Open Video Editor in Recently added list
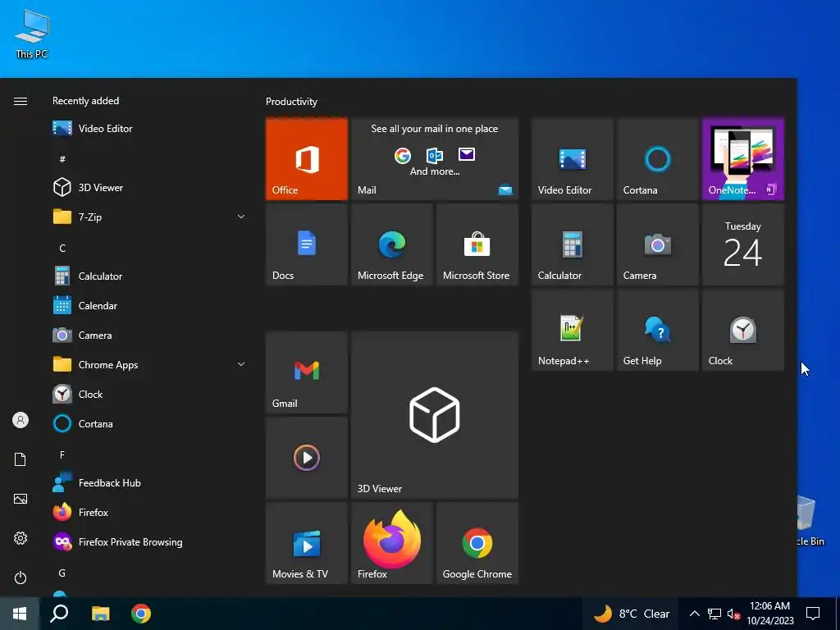Image resolution: width=840 pixels, height=630 pixels. 150,129
